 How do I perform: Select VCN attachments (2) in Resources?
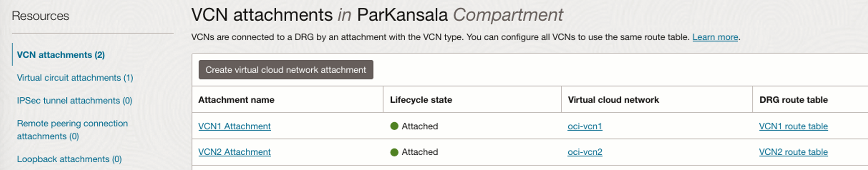coord(61,55)
